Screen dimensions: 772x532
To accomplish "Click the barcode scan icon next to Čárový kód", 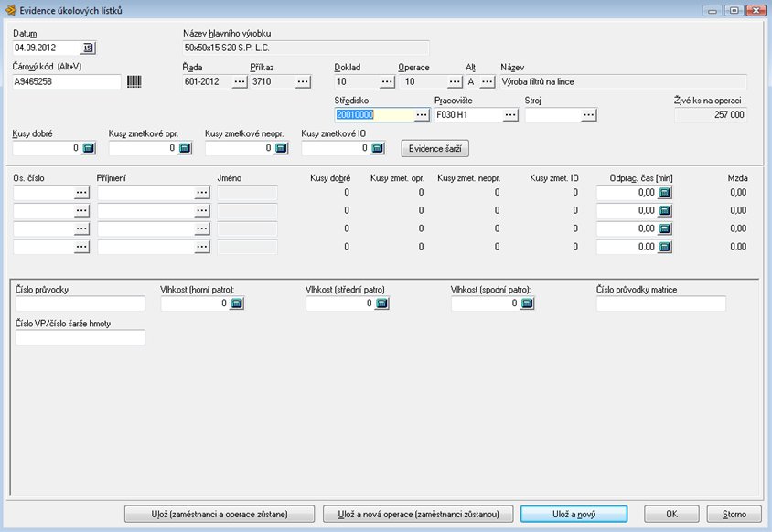I will click(x=134, y=81).
